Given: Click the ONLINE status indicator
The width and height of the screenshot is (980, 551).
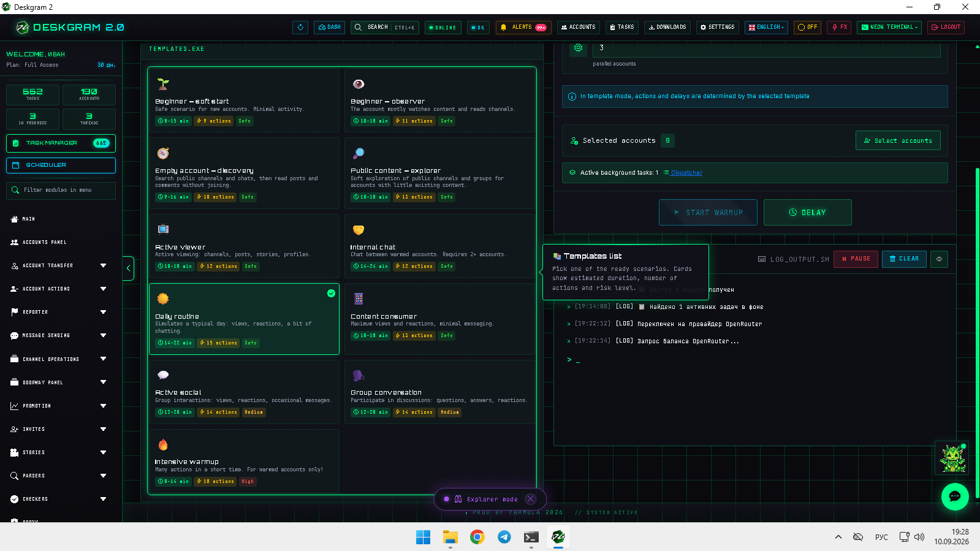Looking at the screenshot, I should point(443,28).
